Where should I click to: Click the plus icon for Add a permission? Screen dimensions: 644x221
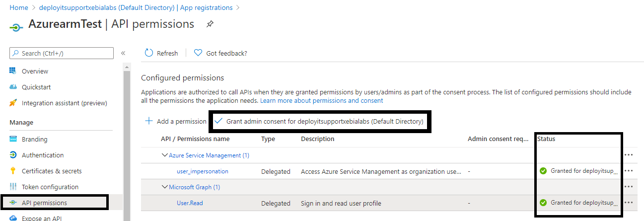(148, 121)
